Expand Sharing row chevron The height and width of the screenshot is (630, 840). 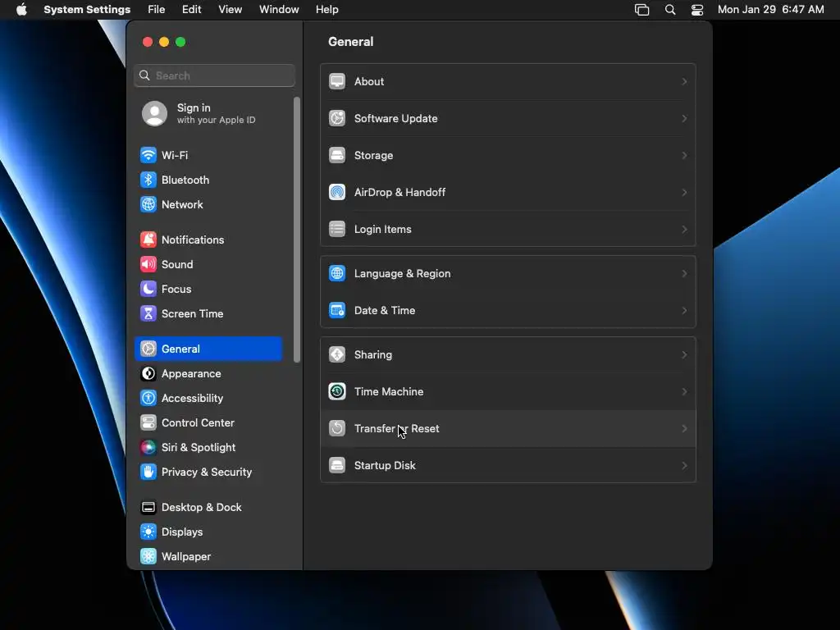coord(684,355)
